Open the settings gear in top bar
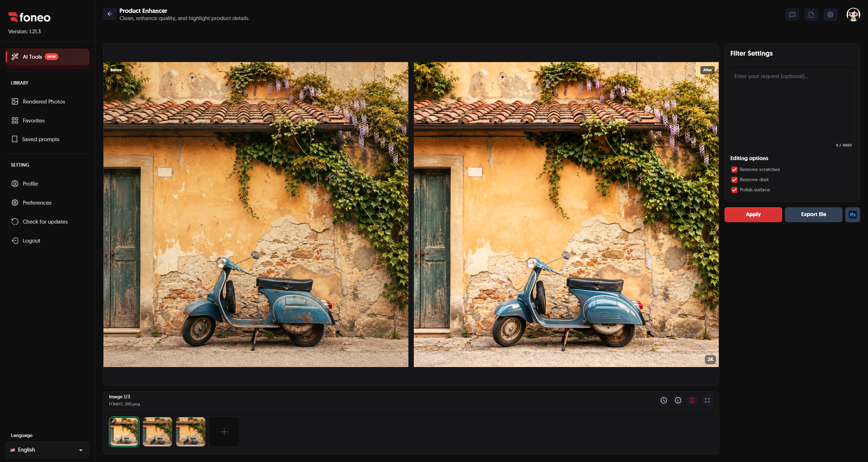This screenshot has width=868, height=462. (x=830, y=15)
